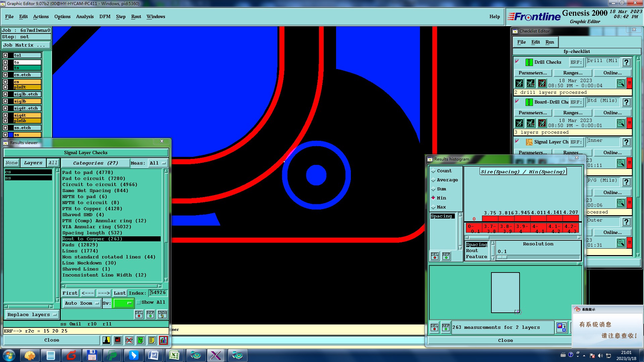Toggle Board-Drill Checks checkbox
Screen dimensions: 644x362
coord(517,101)
